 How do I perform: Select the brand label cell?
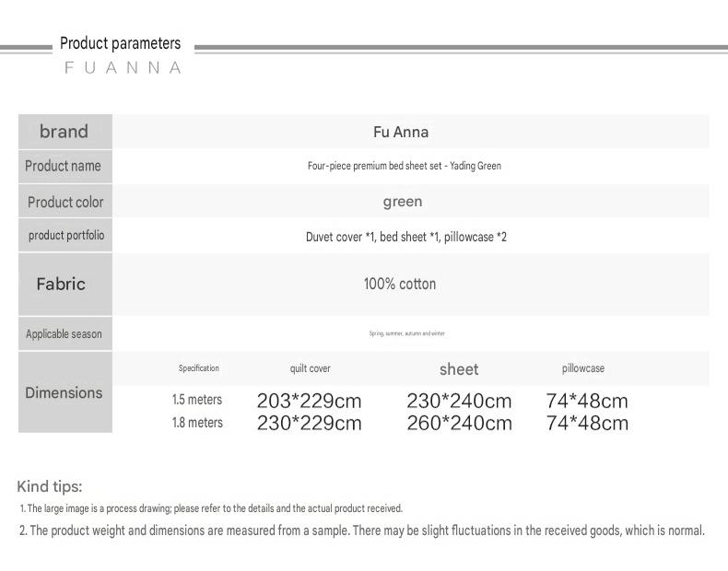[65, 132]
